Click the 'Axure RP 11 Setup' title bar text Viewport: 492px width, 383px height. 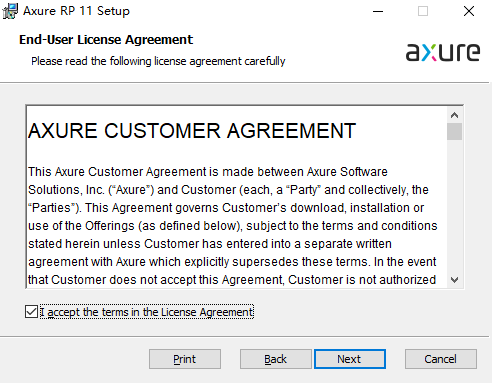76,11
